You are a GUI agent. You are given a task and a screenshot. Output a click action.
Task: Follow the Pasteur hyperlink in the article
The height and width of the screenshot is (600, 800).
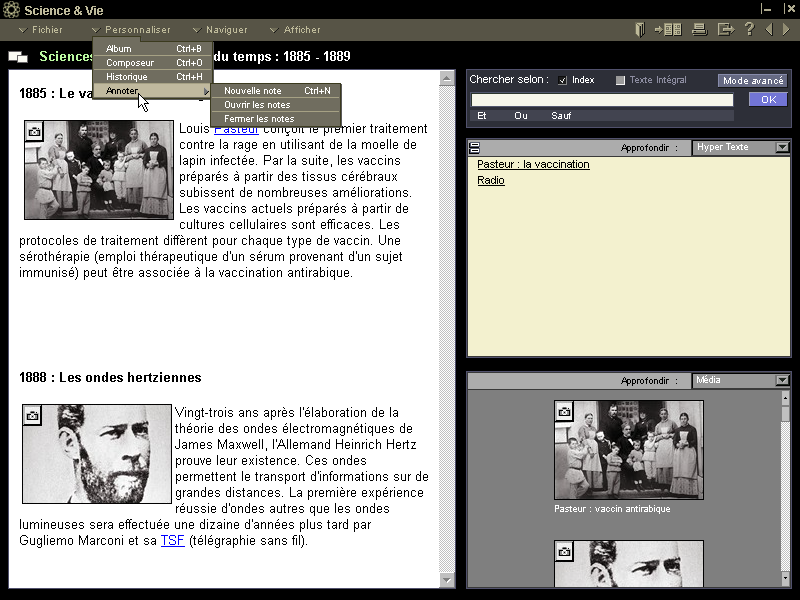pos(236,129)
